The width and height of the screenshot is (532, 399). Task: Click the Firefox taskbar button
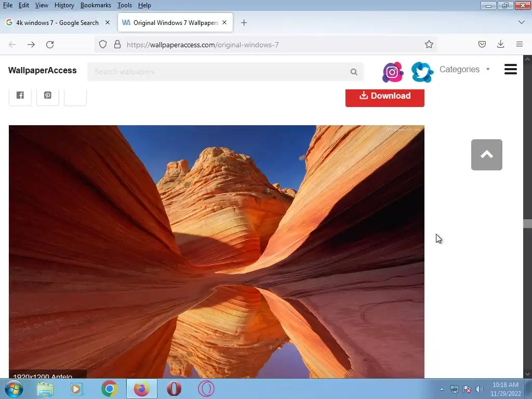point(142,389)
